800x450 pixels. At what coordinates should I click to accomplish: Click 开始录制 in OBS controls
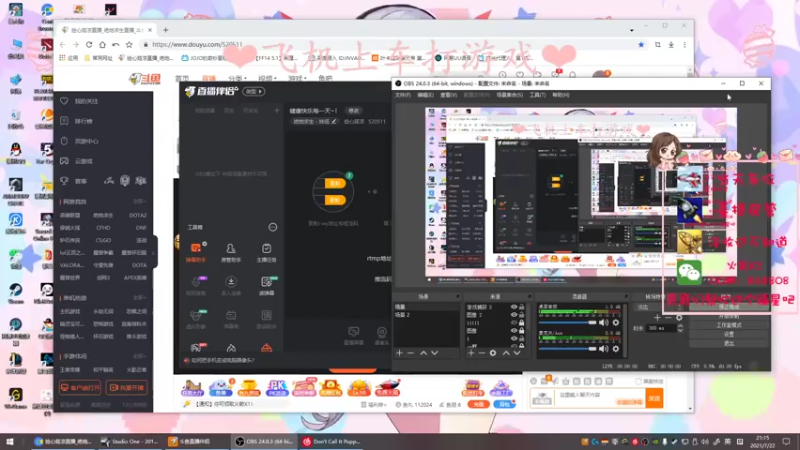[x=729, y=316]
